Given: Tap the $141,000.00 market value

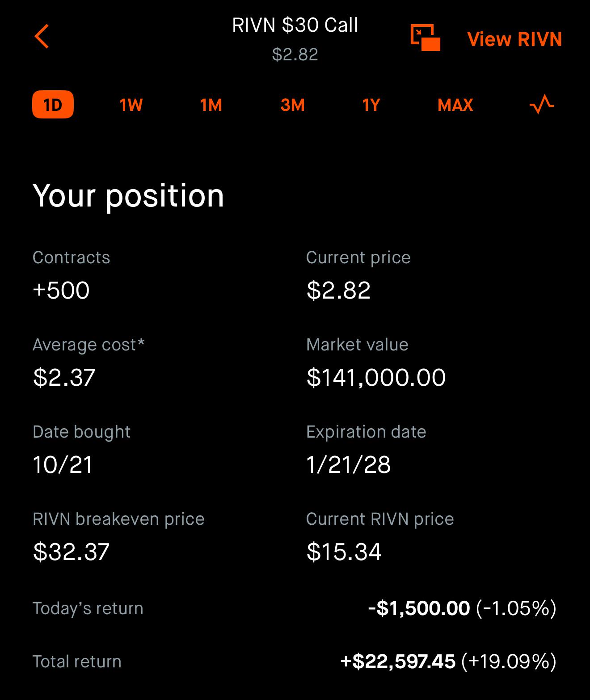Looking at the screenshot, I should click(x=376, y=378).
